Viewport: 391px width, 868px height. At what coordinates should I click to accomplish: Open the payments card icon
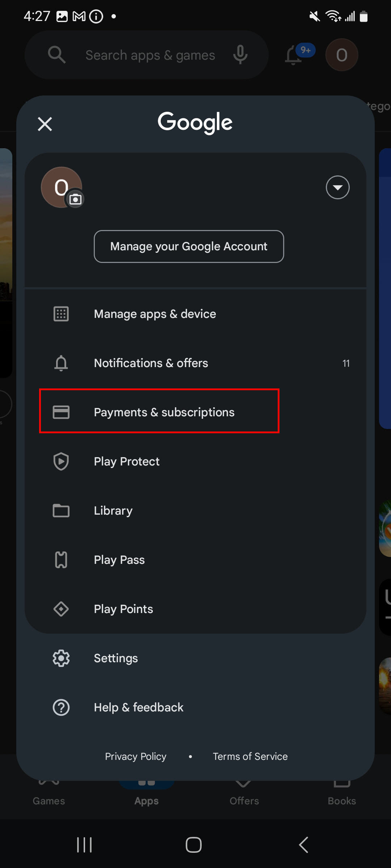pos(61,412)
